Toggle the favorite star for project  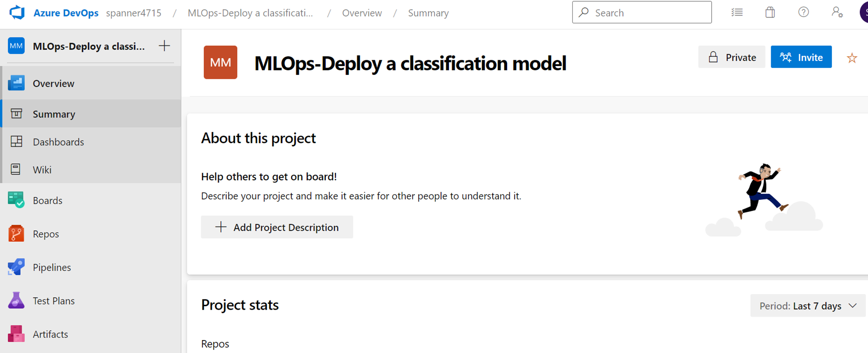(852, 58)
